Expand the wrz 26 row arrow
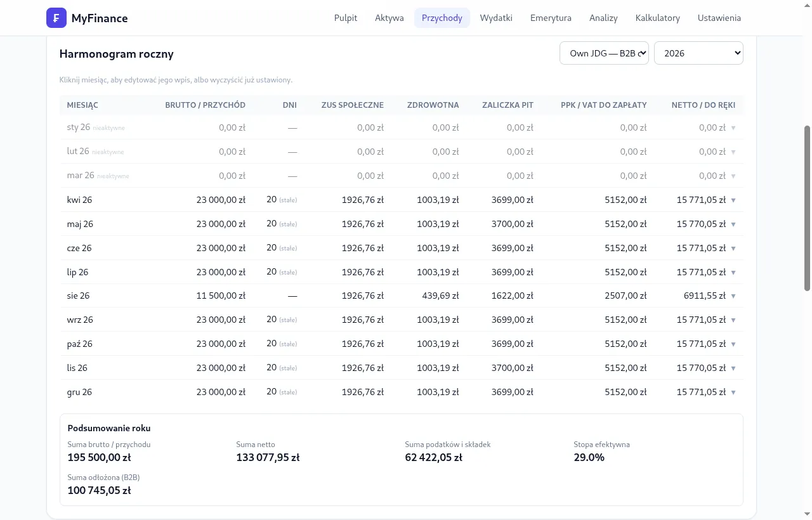 pyautogui.click(x=733, y=320)
